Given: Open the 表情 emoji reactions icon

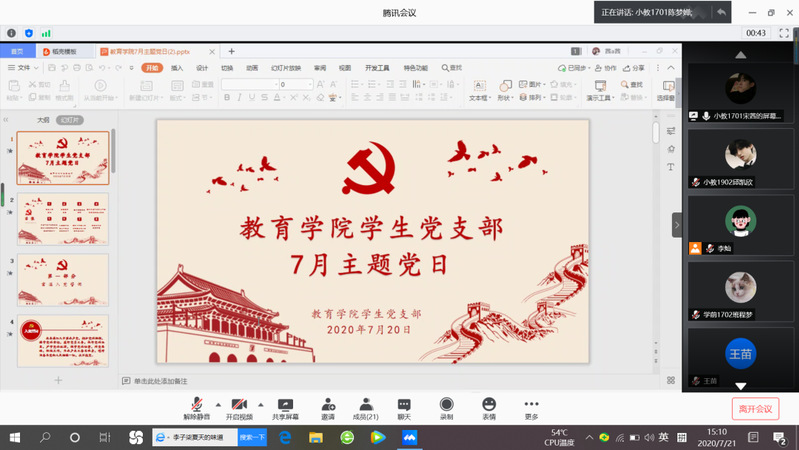Looking at the screenshot, I should (x=488, y=404).
